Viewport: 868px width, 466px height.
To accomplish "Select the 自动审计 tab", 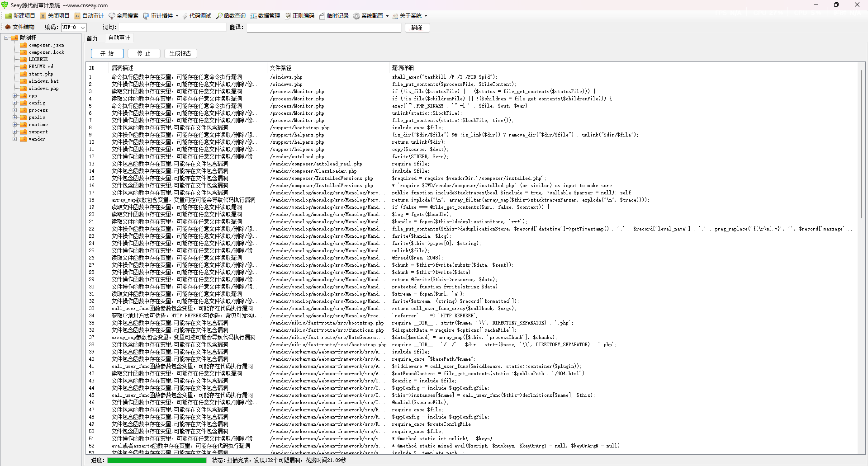I will [119, 38].
